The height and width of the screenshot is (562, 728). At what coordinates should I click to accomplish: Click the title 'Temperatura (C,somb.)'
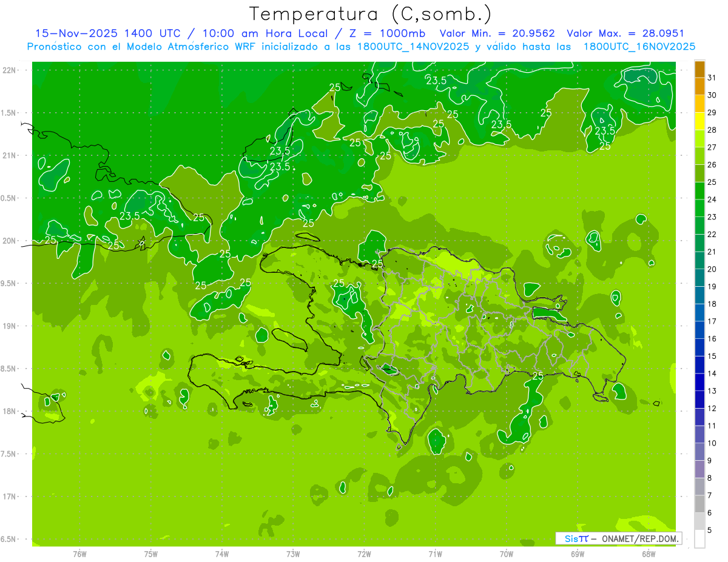(x=371, y=14)
